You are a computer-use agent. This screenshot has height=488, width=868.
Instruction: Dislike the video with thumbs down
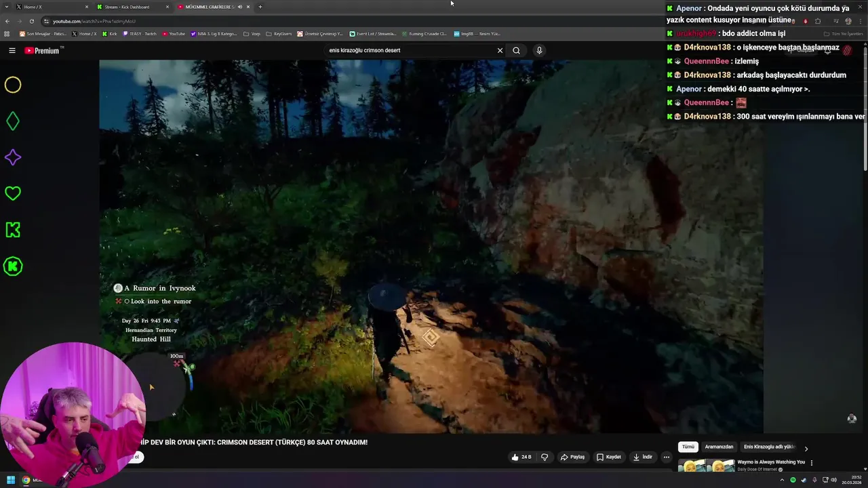[545, 457]
